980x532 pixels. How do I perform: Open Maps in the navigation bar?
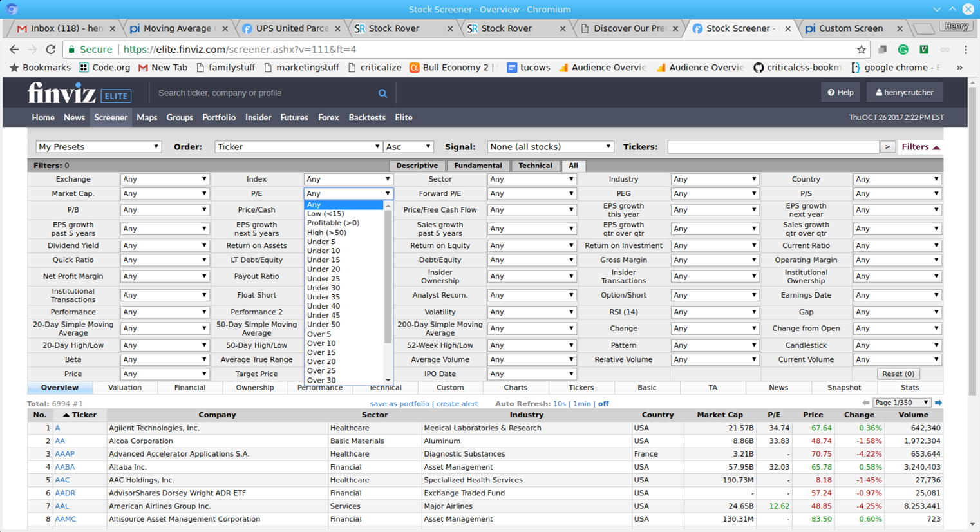click(x=147, y=117)
